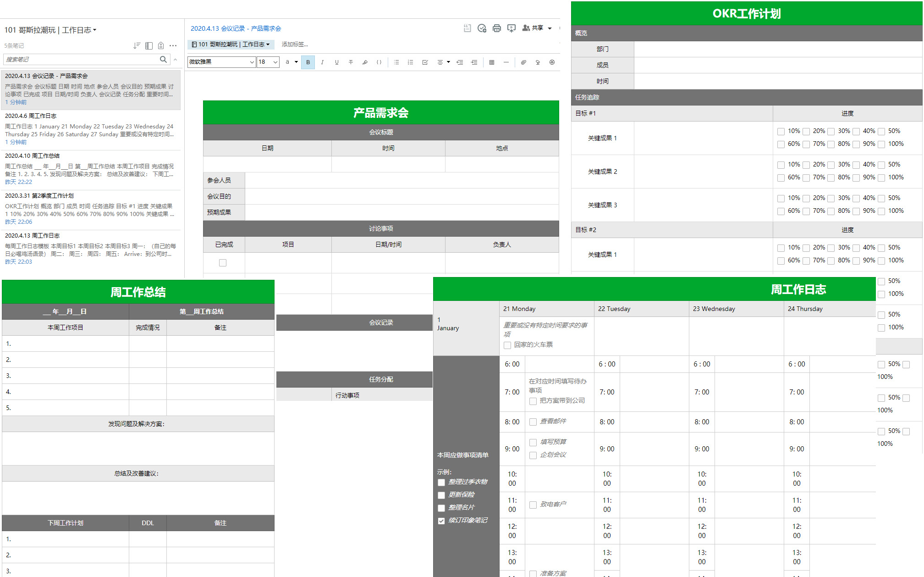Start presentation mode icon
This screenshot has height=577, width=924.
[x=511, y=28]
